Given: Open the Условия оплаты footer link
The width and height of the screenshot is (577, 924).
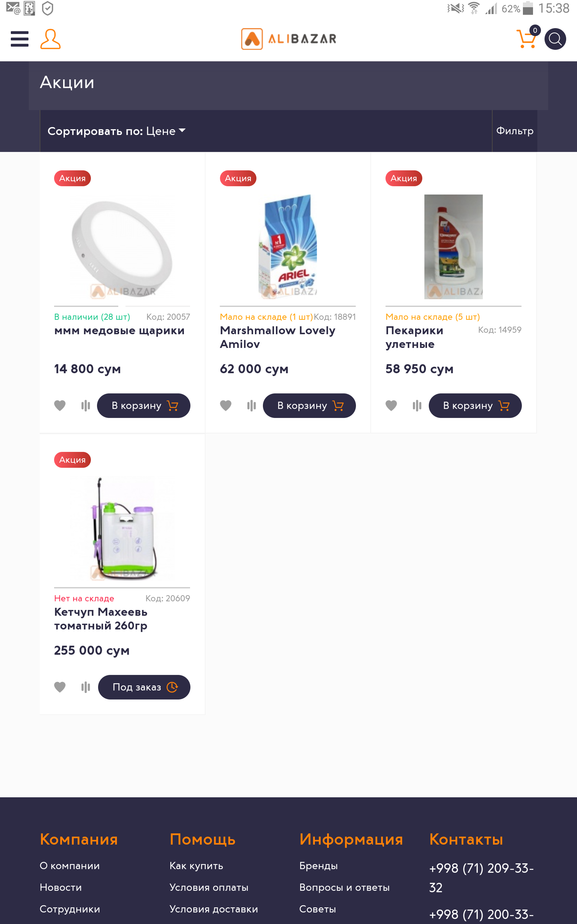Looking at the screenshot, I should point(209,887).
